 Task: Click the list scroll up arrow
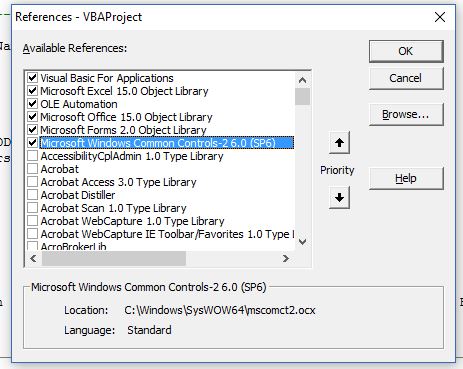click(302, 80)
